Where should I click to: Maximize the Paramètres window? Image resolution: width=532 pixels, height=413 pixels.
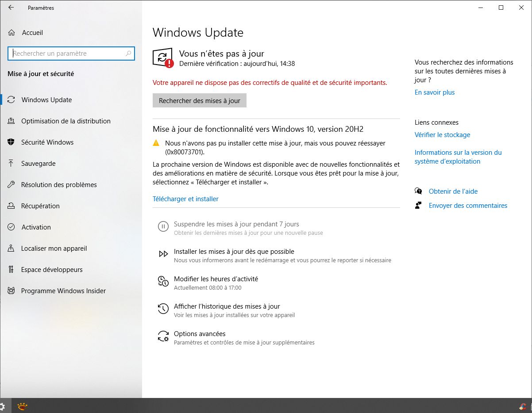(x=501, y=8)
